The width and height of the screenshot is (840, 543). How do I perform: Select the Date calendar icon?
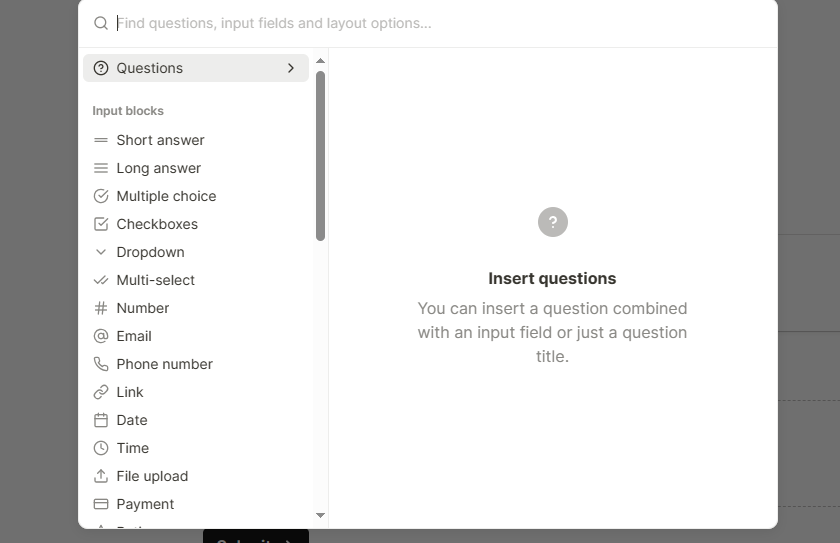(x=100, y=420)
